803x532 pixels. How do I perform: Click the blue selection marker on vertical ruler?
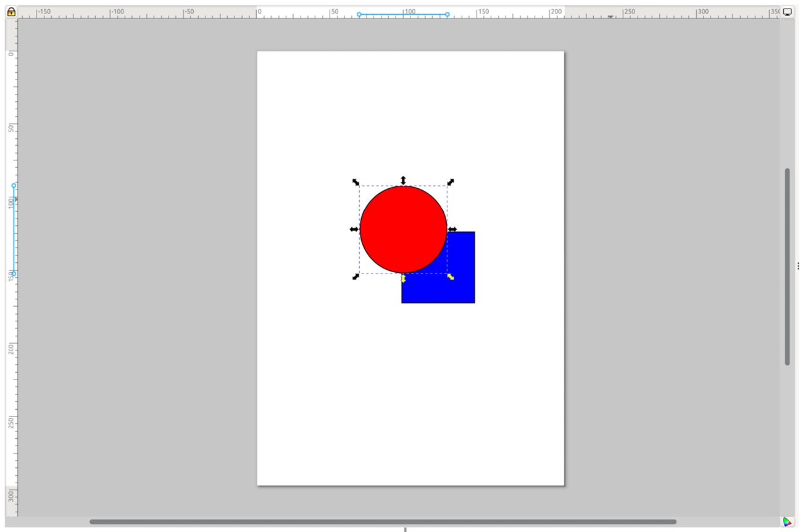pos(14,230)
